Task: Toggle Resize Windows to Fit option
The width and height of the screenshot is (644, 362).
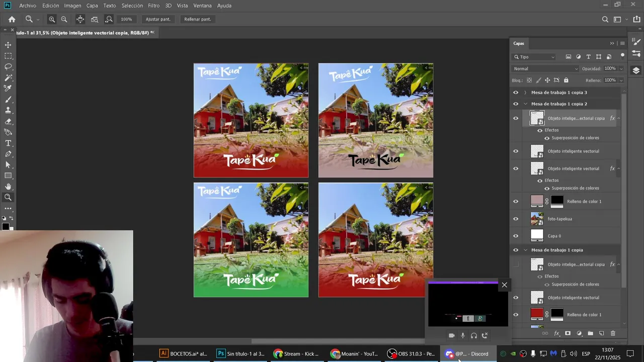Action: coord(80,19)
